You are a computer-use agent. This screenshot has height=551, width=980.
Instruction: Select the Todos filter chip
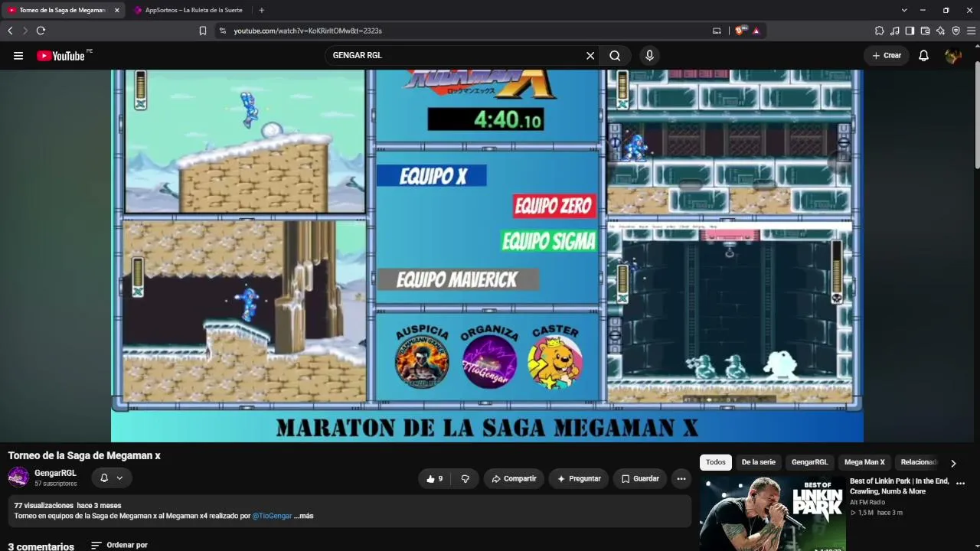716,462
